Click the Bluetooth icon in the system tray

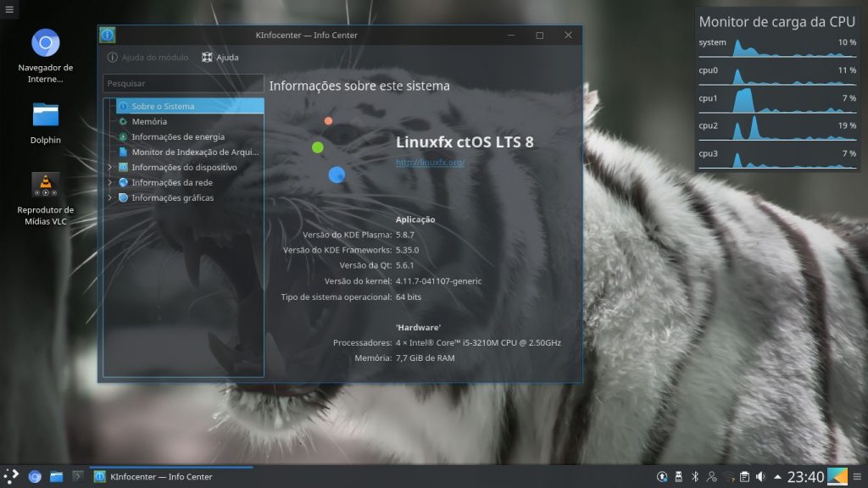pos(695,476)
